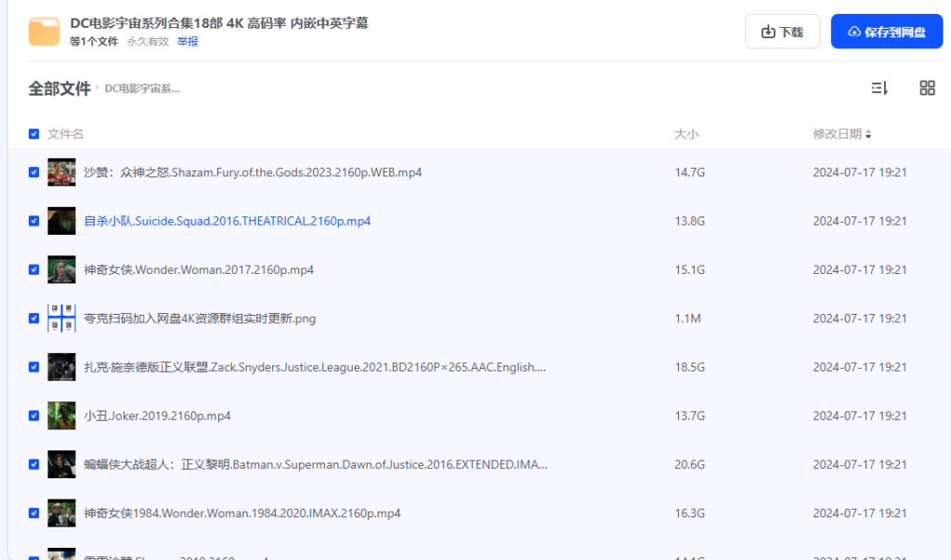951x560 pixels.
Task: Click the 文件名 column header
Action: click(x=66, y=134)
